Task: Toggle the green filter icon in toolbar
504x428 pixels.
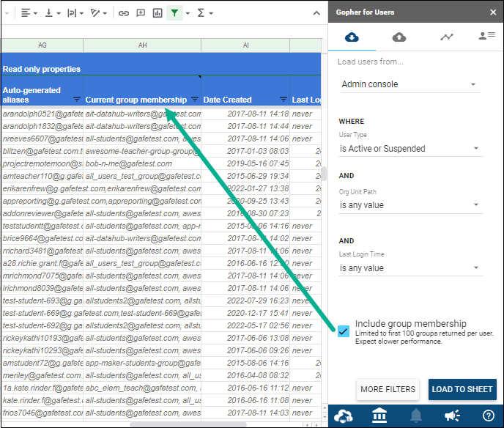Action: 174,13
